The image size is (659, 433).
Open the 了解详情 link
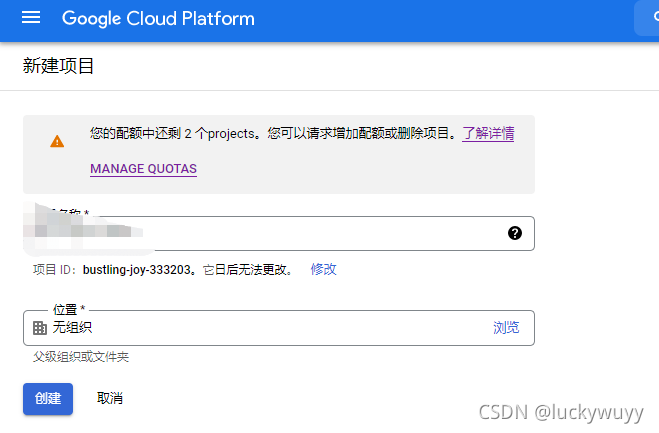(488, 134)
